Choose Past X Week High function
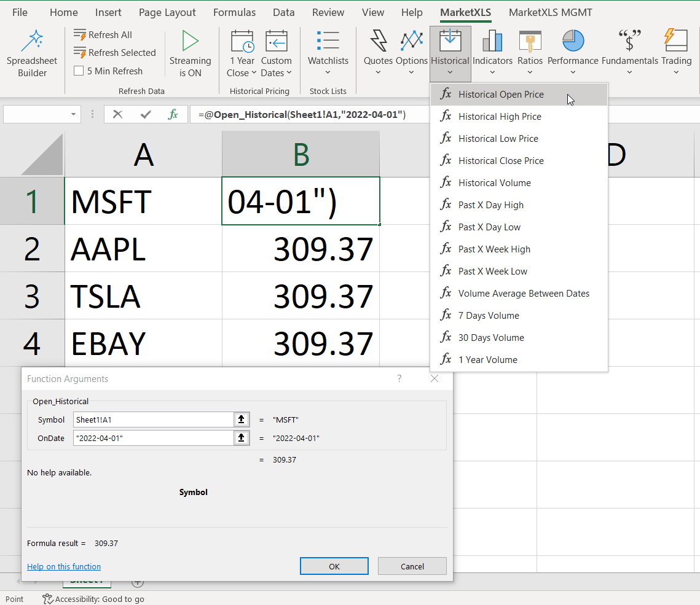The image size is (700, 605). coord(494,249)
